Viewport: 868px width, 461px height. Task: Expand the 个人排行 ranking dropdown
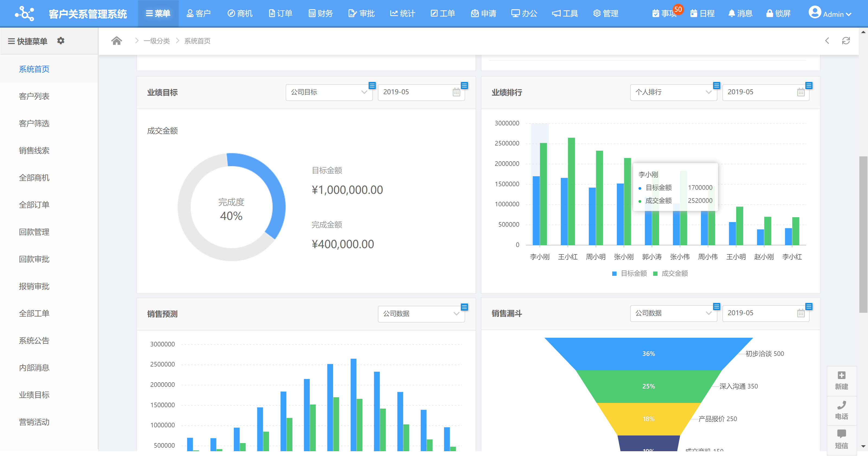(673, 92)
